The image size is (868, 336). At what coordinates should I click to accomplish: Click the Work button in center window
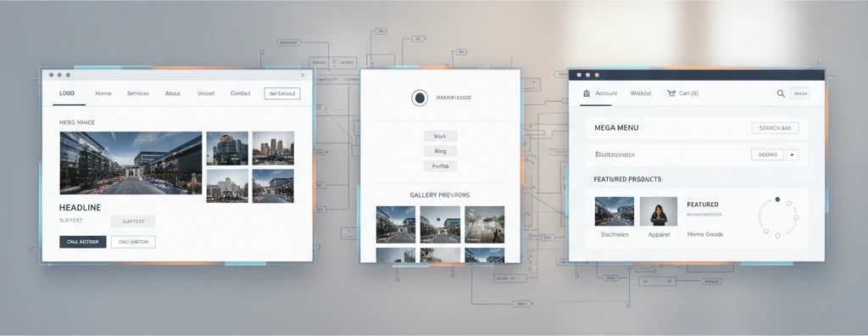440,136
